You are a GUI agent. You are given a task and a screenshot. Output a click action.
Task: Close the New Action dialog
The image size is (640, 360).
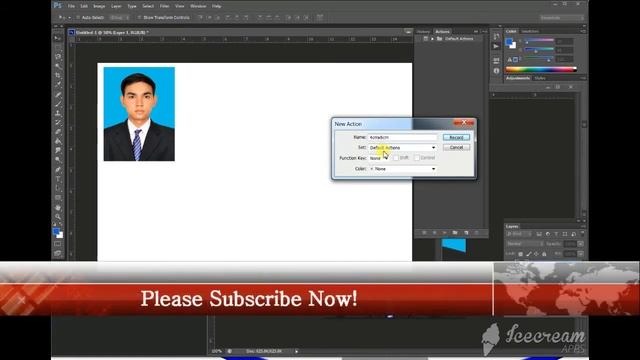click(464, 122)
